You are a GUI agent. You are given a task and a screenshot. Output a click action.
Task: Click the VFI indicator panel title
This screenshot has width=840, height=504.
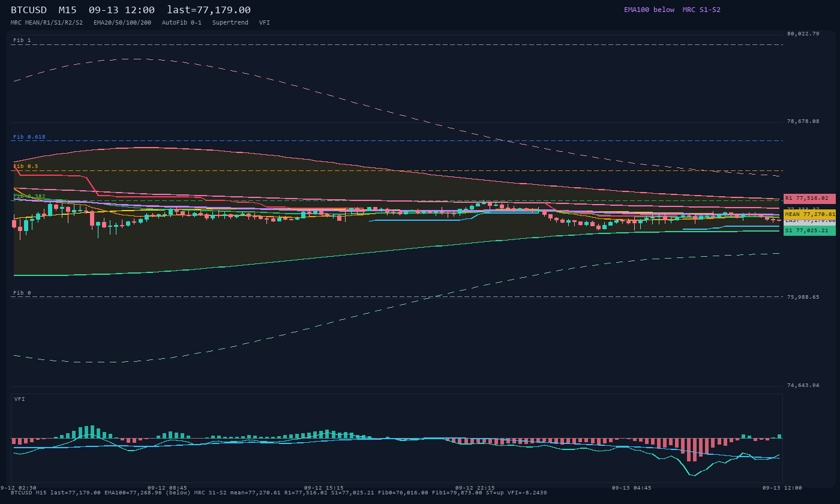pos(20,399)
